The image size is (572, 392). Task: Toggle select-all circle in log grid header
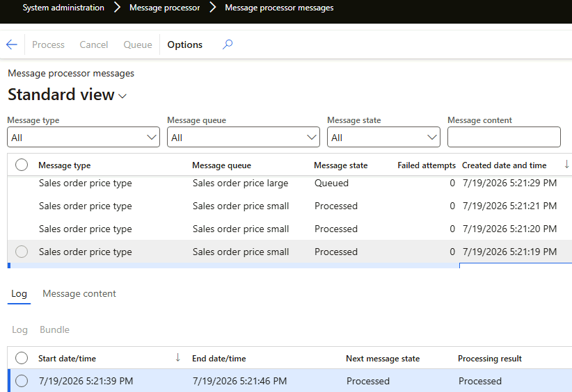[22, 358]
